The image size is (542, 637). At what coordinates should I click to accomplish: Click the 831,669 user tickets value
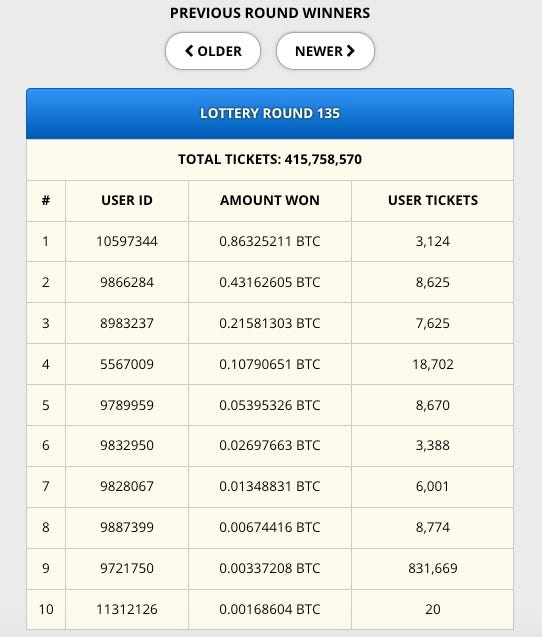433,568
